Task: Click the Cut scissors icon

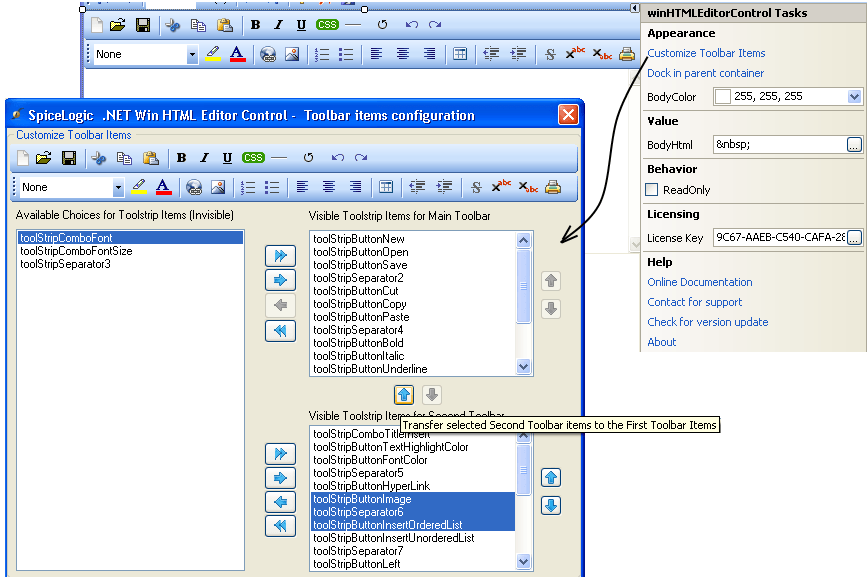Action: [98, 158]
